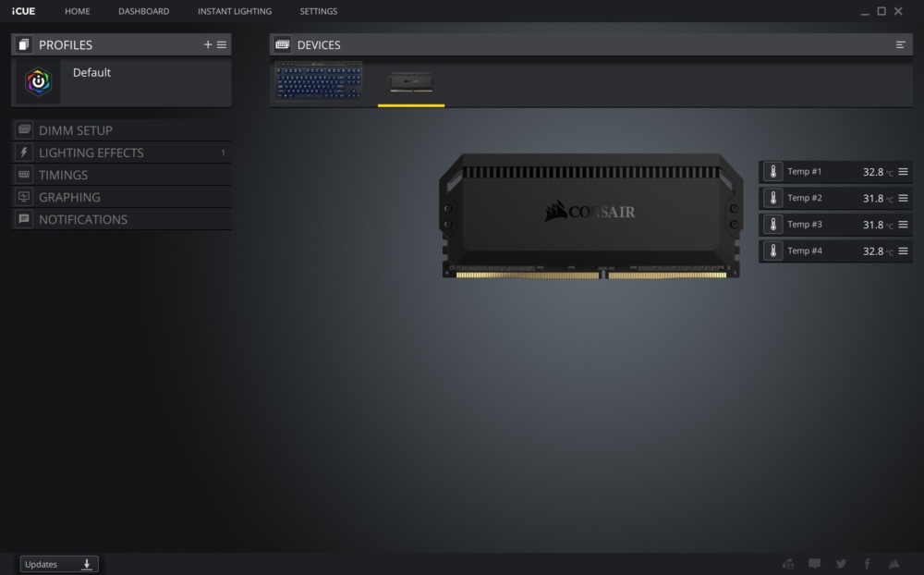
Task: Close the iCUE window
Action: (898, 11)
